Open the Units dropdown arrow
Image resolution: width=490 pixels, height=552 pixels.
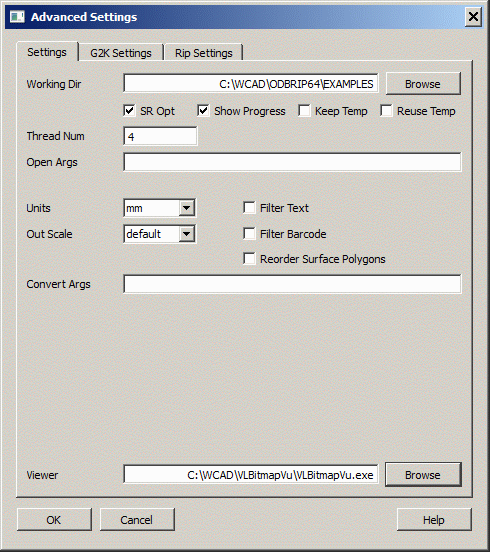point(187,208)
